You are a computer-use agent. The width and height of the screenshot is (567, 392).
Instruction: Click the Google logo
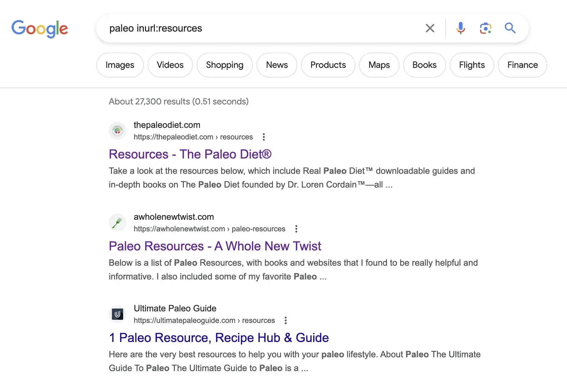click(x=40, y=28)
